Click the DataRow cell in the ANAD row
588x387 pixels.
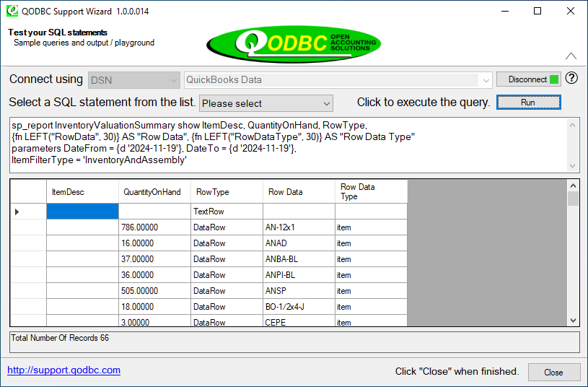[x=227, y=243]
